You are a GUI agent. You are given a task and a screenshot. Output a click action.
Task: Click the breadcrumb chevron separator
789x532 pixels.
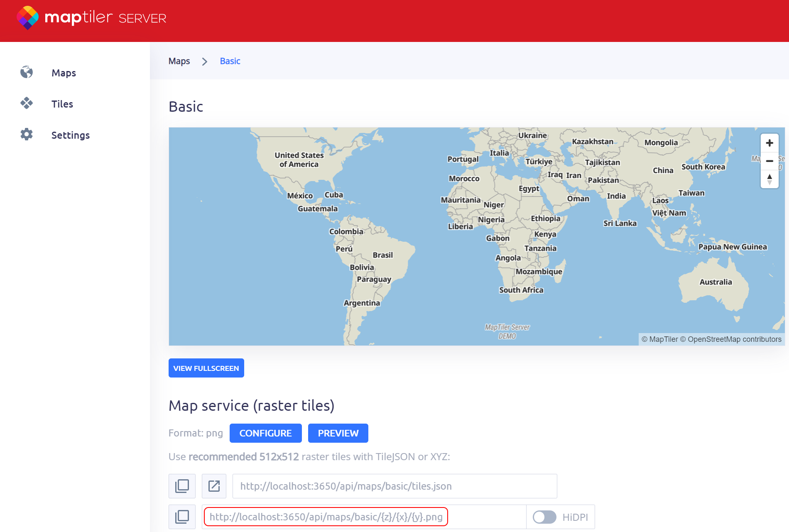[x=205, y=61]
